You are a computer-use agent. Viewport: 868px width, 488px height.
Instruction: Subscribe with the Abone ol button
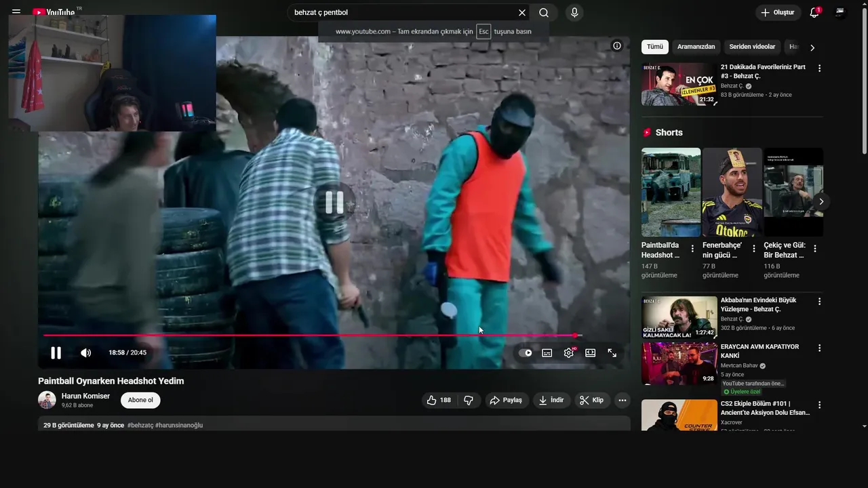point(140,400)
